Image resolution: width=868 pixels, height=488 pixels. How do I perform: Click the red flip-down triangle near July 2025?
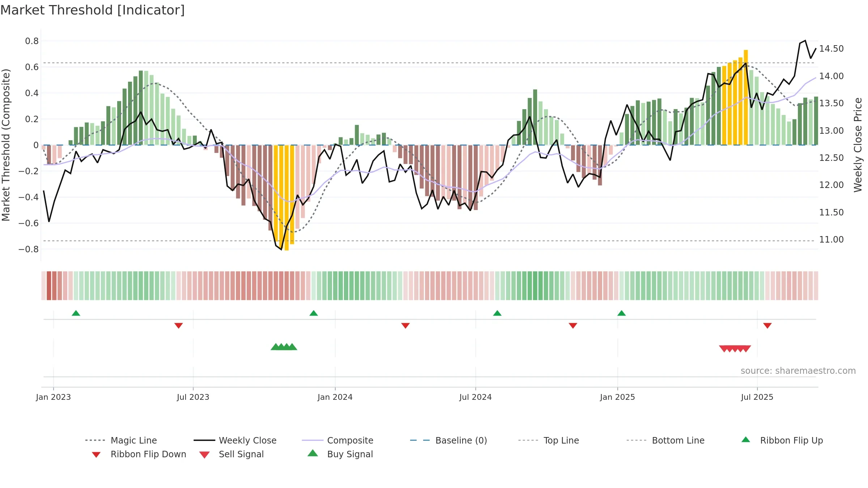767,326
